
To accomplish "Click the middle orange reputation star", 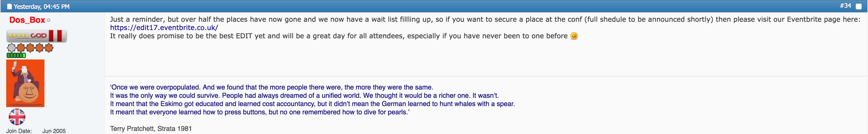I will click(30, 48).
